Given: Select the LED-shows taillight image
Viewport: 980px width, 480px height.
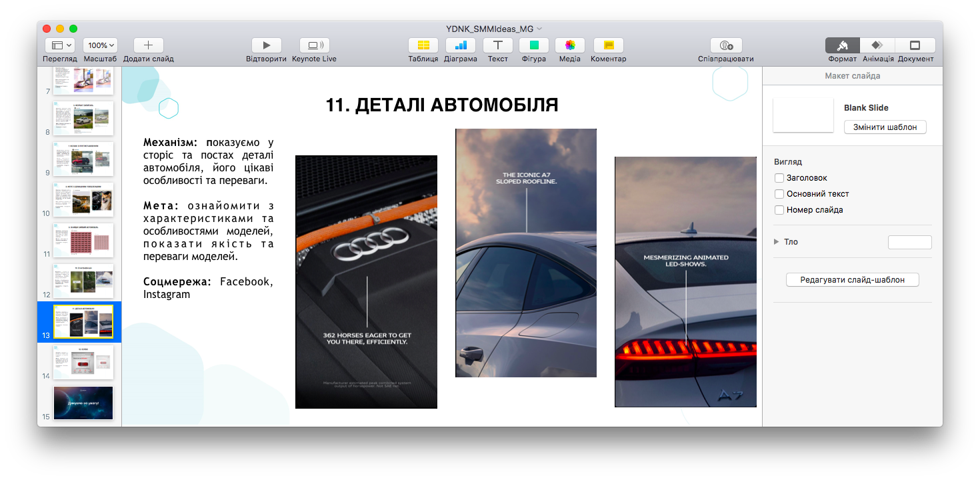Looking at the screenshot, I should coord(685,281).
